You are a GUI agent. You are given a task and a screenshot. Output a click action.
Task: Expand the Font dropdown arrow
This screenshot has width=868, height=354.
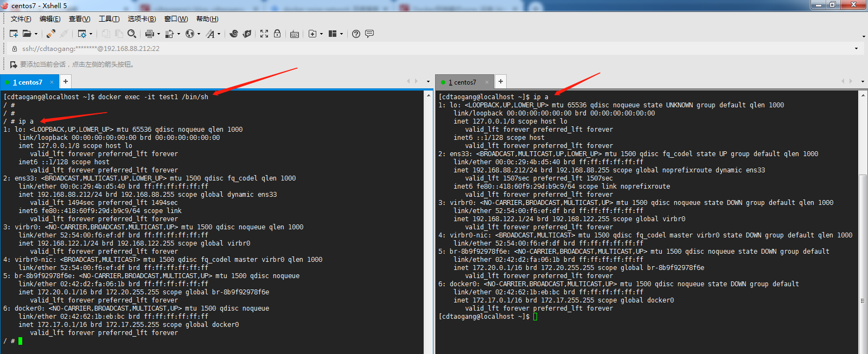[x=219, y=34]
